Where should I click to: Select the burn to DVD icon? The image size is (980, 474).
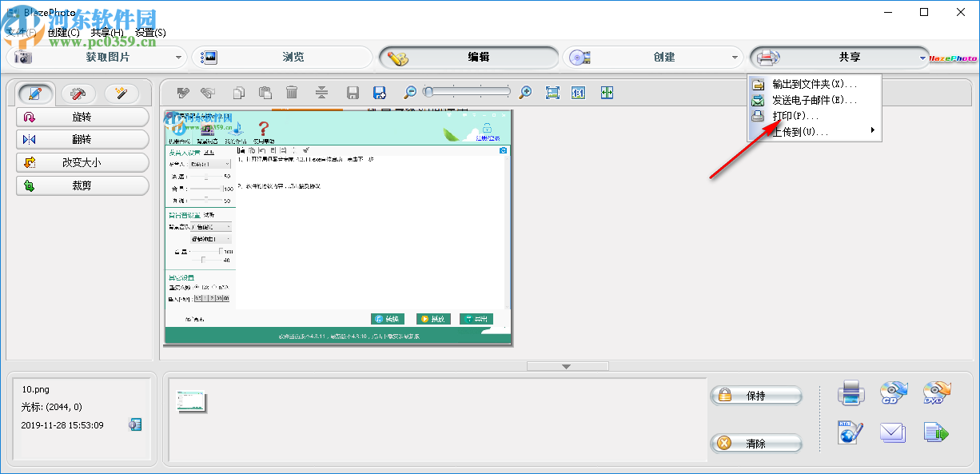935,392
